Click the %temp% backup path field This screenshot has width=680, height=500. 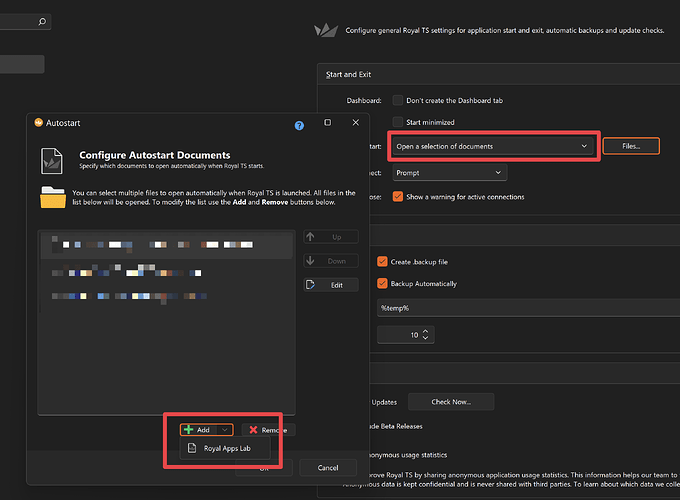click(528, 308)
